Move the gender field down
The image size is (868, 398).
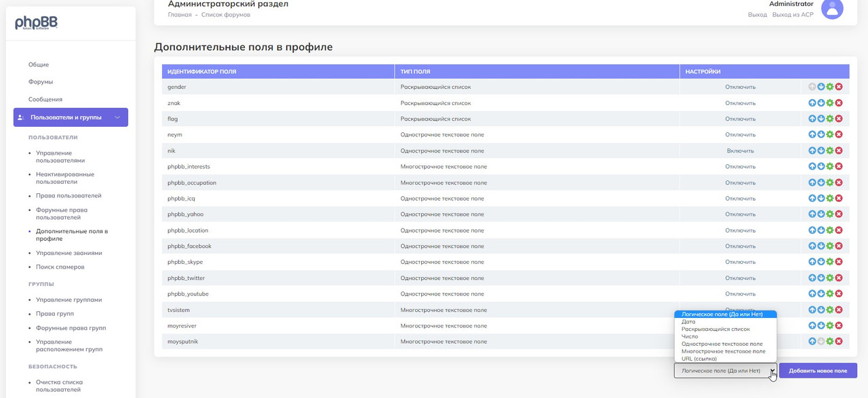tap(821, 87)
